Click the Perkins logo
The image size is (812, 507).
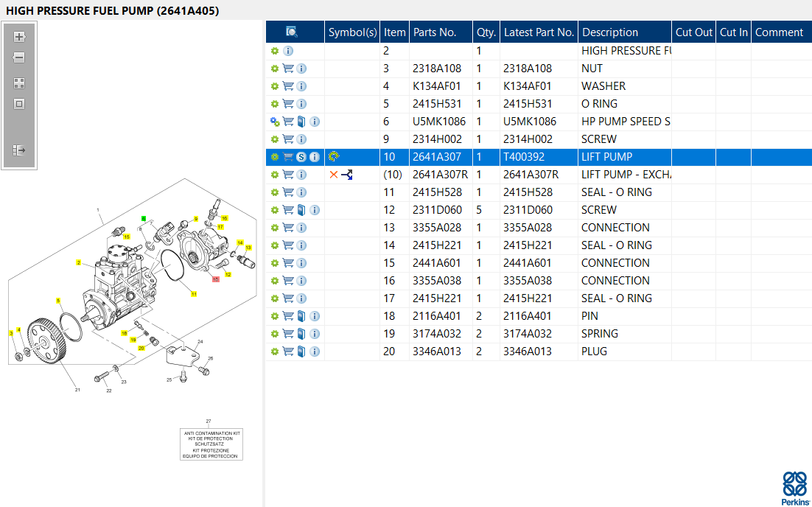tap(794, 489)
